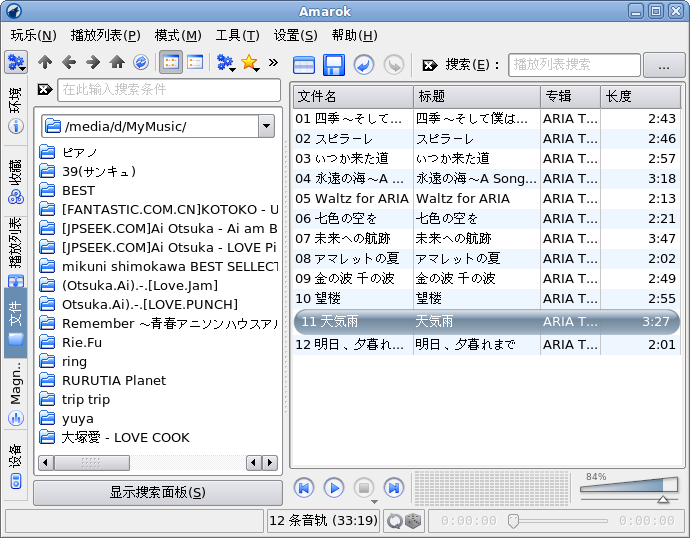Clear the file browser filter icon
The image size is (690, 538).
point(45,90)
